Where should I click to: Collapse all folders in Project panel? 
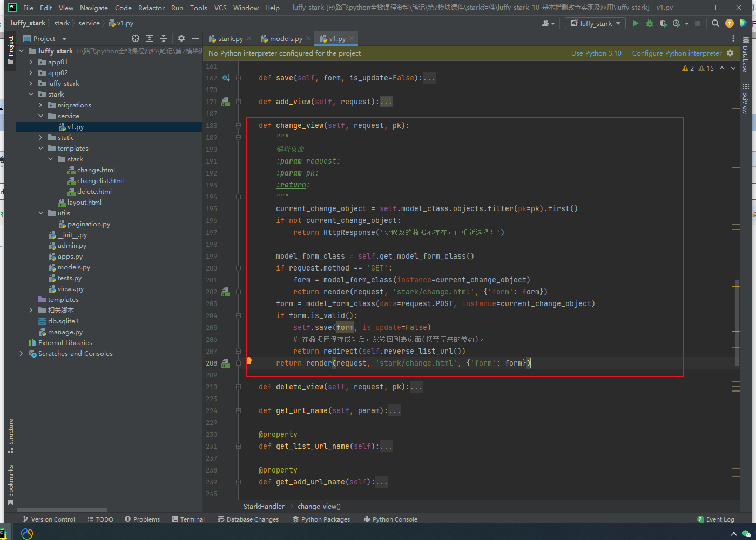[164, 38]
